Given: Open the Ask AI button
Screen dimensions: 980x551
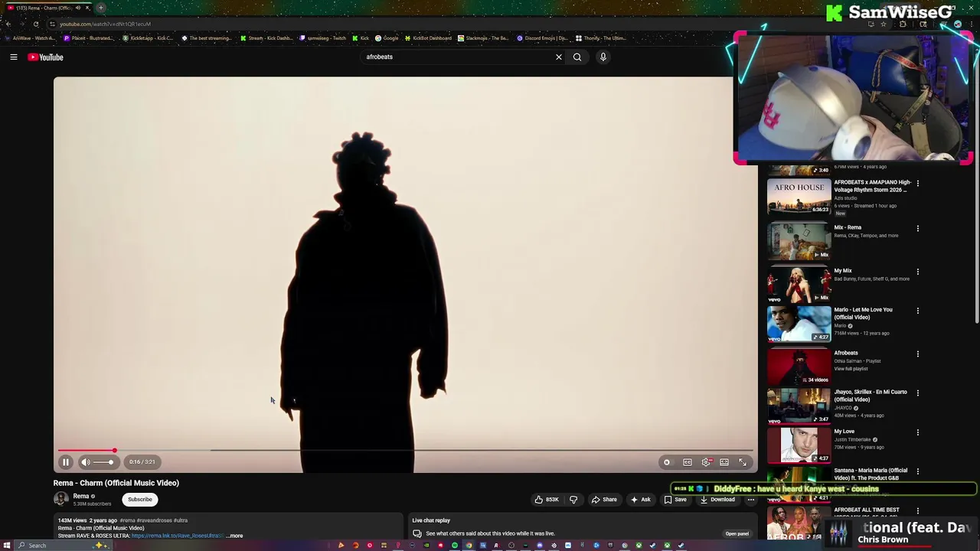Looking at the screenshot, I should (640, 500).
